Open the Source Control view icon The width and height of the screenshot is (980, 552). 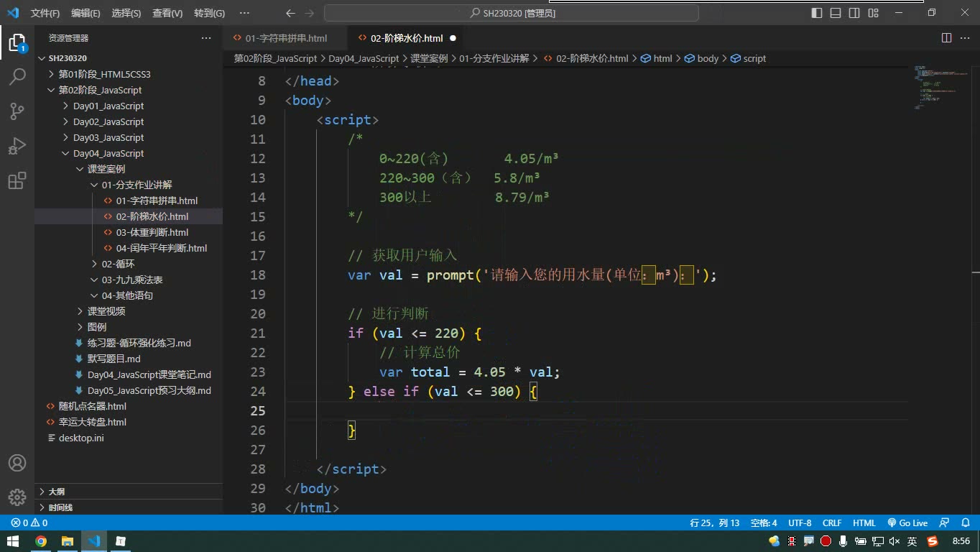tap(17, 111)
